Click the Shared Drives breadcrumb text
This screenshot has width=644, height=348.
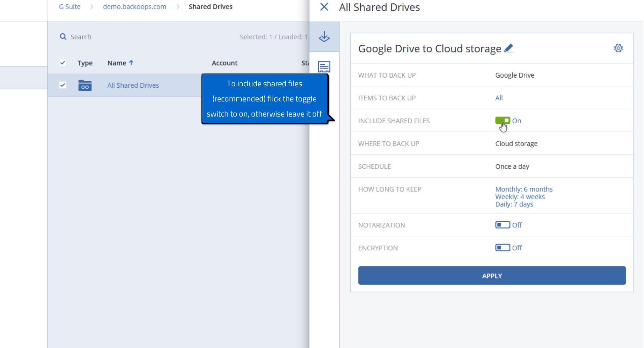210,7
